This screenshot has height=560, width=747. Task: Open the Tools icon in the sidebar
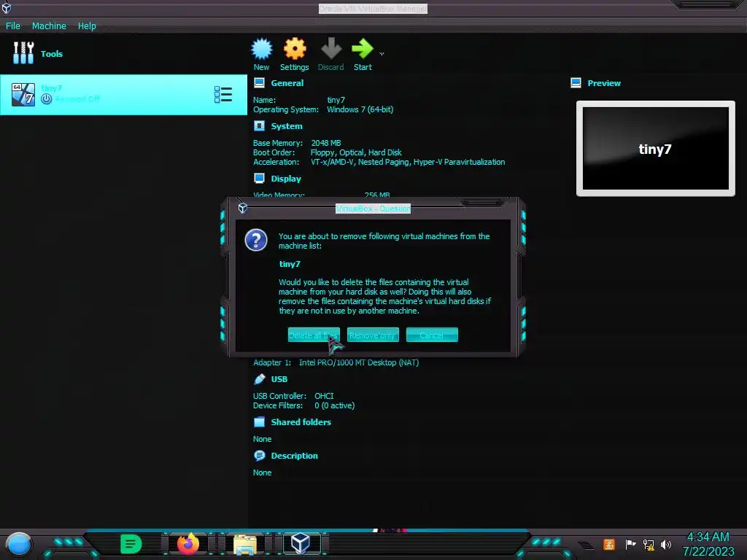(x=23, y=52)
